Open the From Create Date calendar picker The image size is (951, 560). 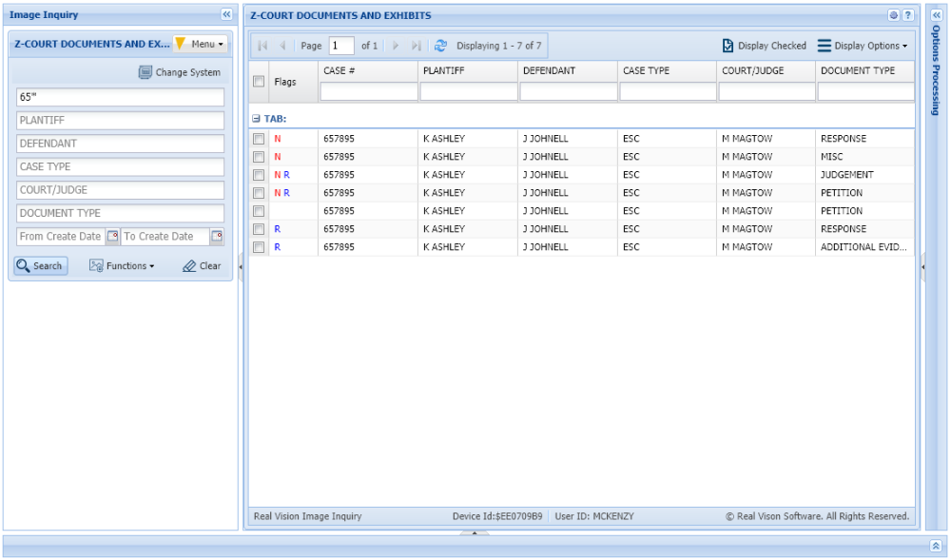113,237
